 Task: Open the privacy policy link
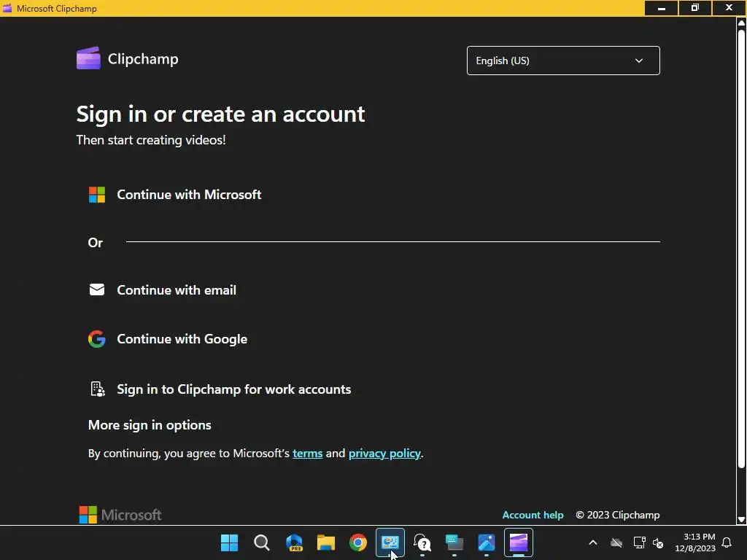(384, 454)
